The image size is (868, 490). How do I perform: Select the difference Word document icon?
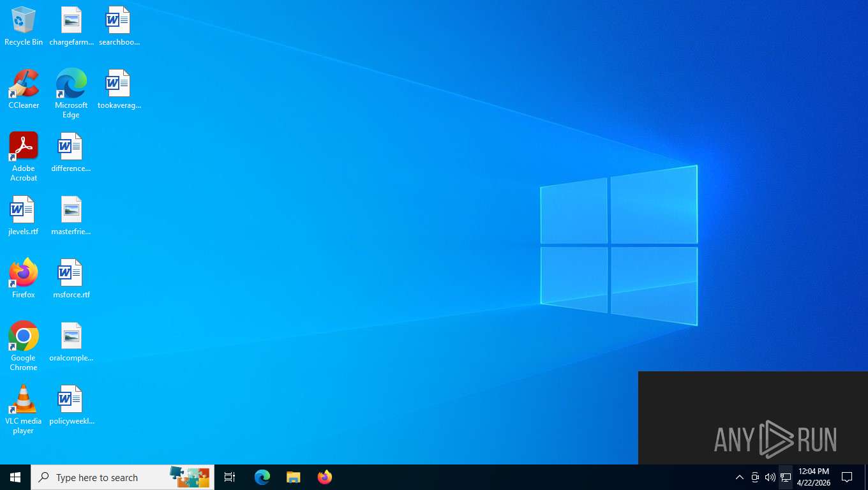pos(71,152)
